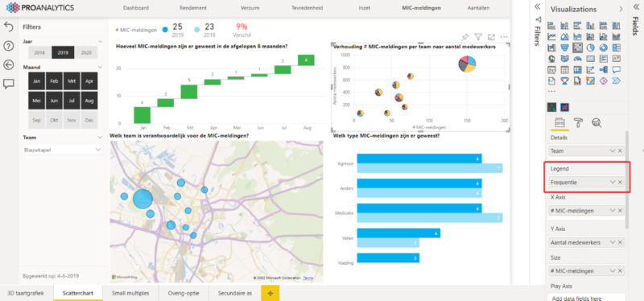Collapse the Maand filter chevron

(x=101, y=68)
